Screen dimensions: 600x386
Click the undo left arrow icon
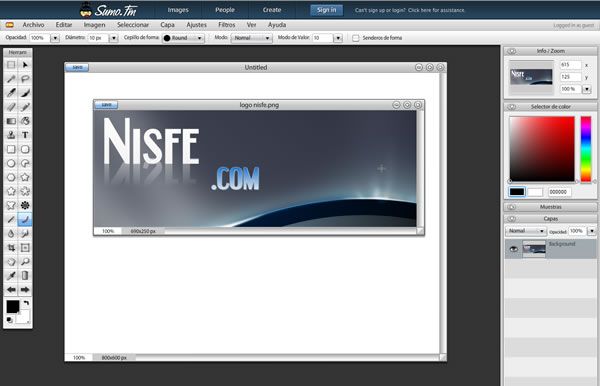[x=11, y=290]
